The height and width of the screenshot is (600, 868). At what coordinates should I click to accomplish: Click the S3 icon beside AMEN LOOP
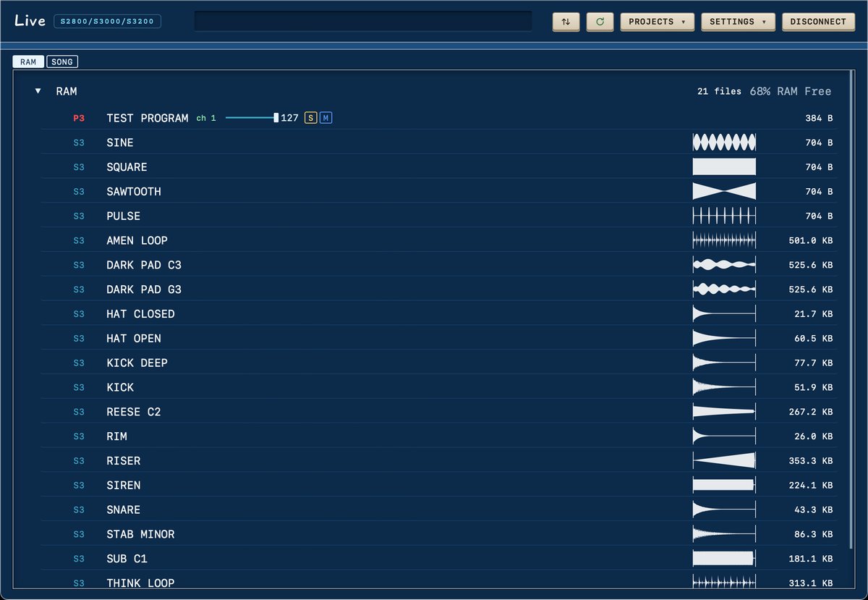pos(79,240)
